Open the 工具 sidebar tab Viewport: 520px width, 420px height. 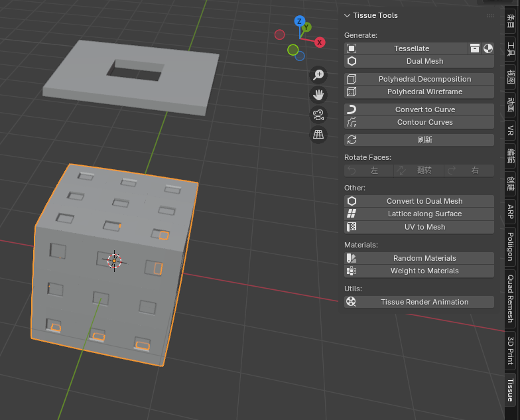[x=511, y=48]
